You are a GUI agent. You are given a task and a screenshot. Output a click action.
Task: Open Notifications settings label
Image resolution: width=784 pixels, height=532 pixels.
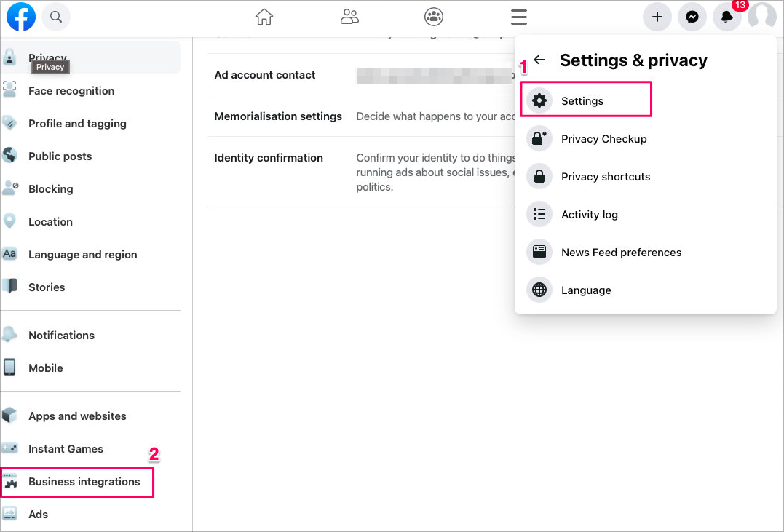coord(61,335)
